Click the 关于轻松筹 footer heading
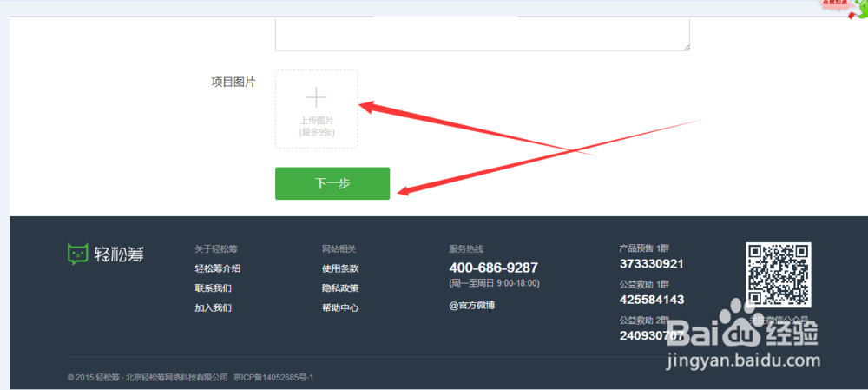 216,249
